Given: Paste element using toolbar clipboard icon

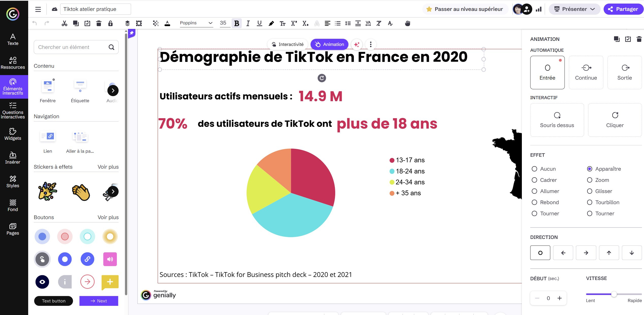Looking at the screenshot, I should tap(87, 23).
